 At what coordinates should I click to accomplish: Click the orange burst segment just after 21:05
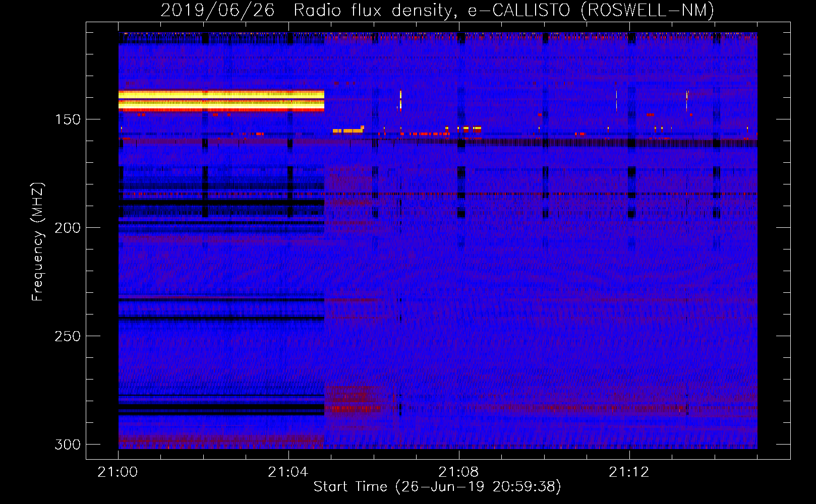[348, 130]
